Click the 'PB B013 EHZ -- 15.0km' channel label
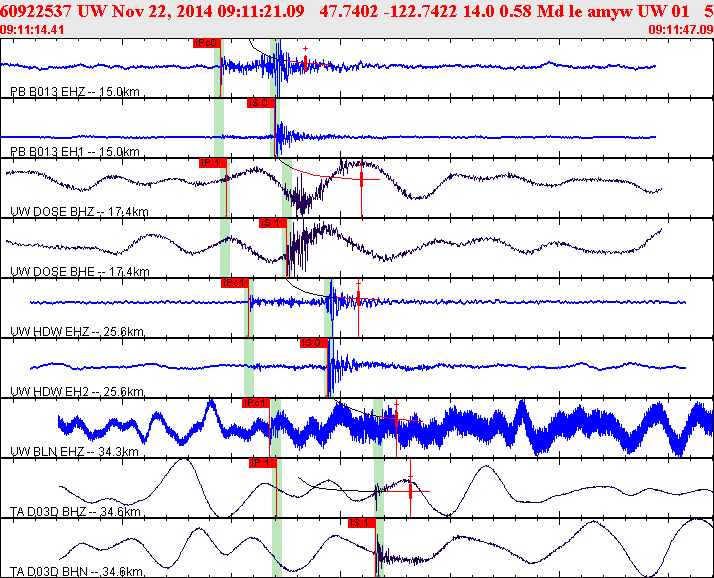Viewport: 714px width, 578px height. click(x=75, y=92)
